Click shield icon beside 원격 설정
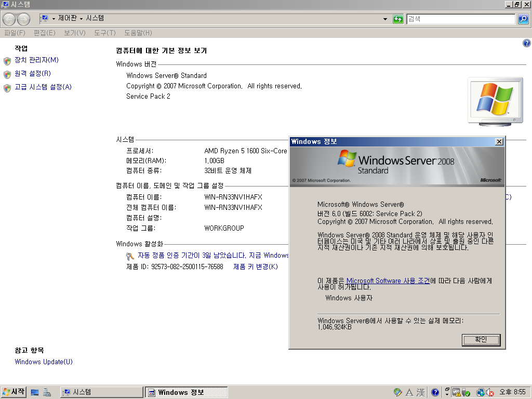 pos(7,74)
